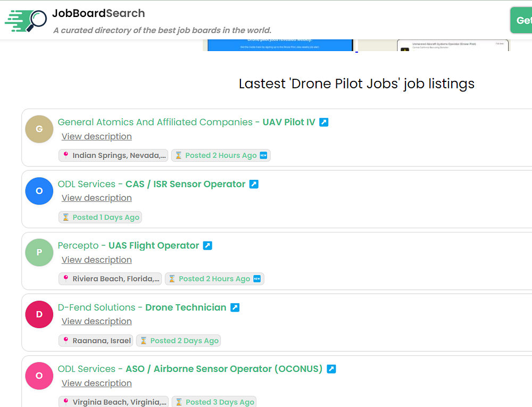The image size is (532, 407).
Task: Click the NEW badge on UAV Pilot IV listing
Action: (x=264, y=155)
